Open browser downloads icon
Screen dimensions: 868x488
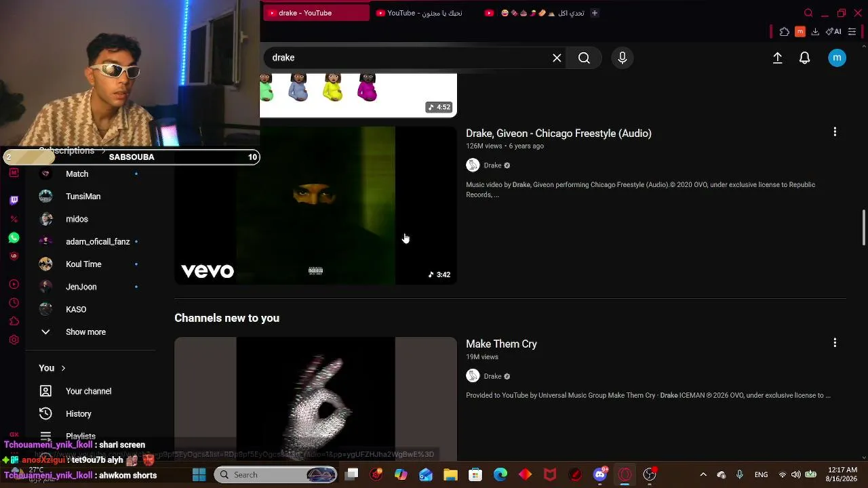pos(815,31)
